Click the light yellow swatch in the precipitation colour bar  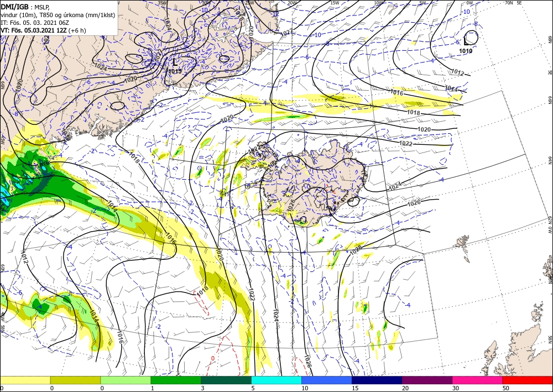click(25, 380)
